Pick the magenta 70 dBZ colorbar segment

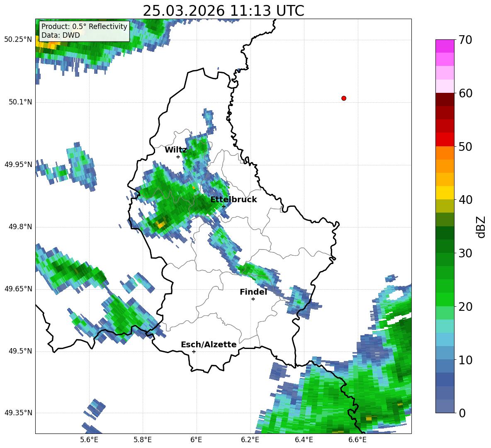[445, 46]
